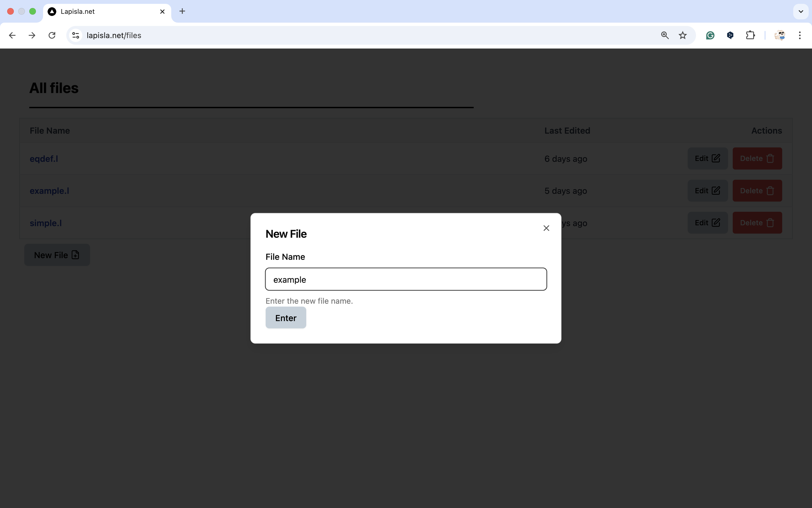The width and height of the screenshot is (812, 508).
Task: Expand the tab search dropdown
Action: pyautogui.click(x=801, y=11)
